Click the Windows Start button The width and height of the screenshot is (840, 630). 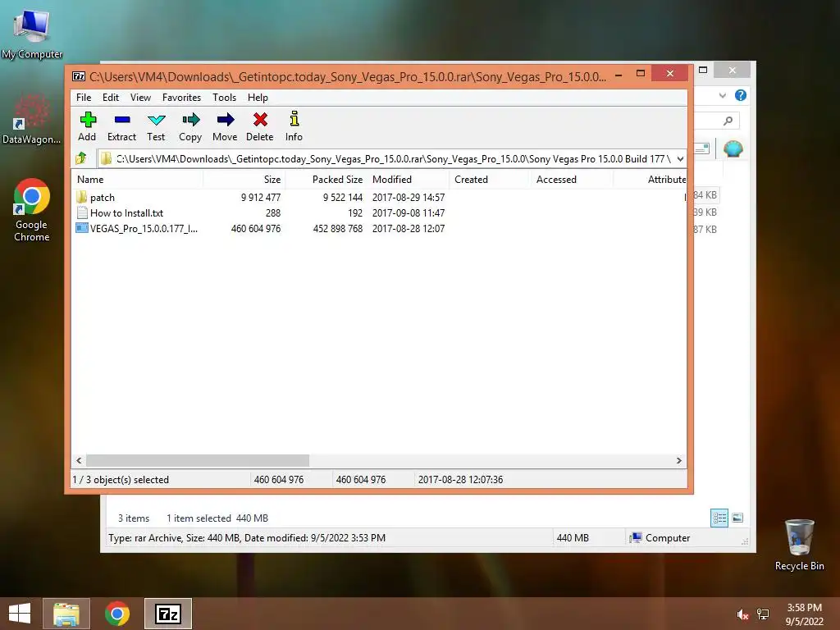click(x=20, y=614)
